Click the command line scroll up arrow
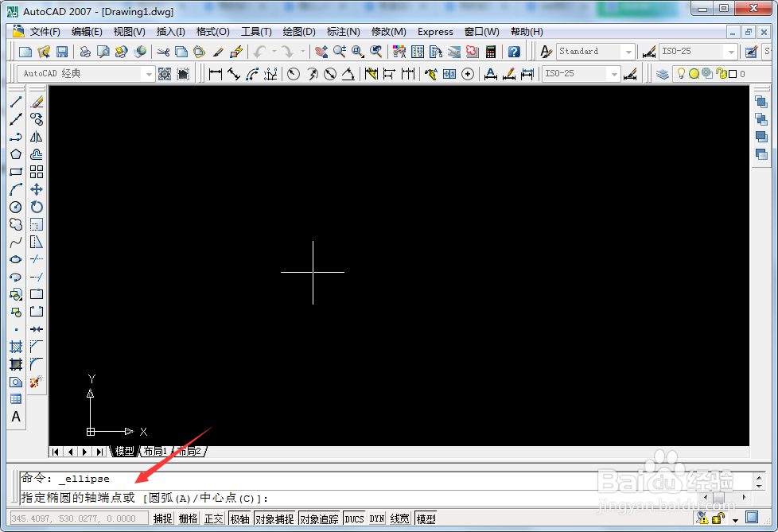 (x=759, y=477)
